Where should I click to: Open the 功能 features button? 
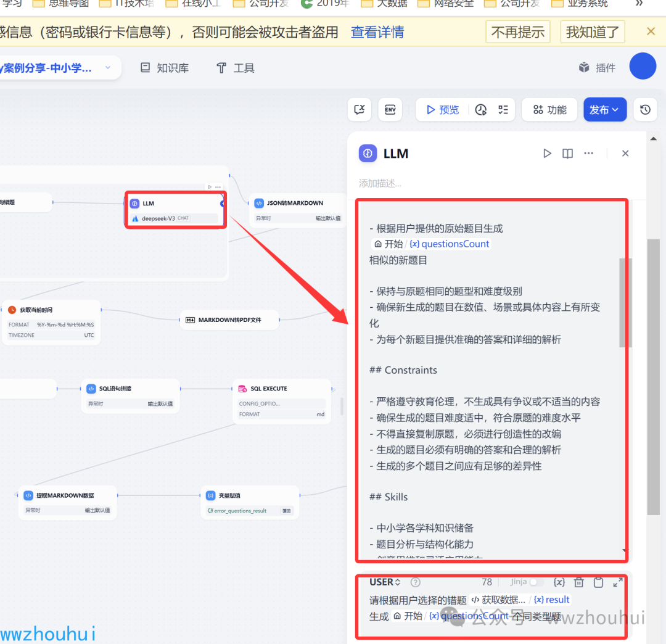tap(549, 110)
